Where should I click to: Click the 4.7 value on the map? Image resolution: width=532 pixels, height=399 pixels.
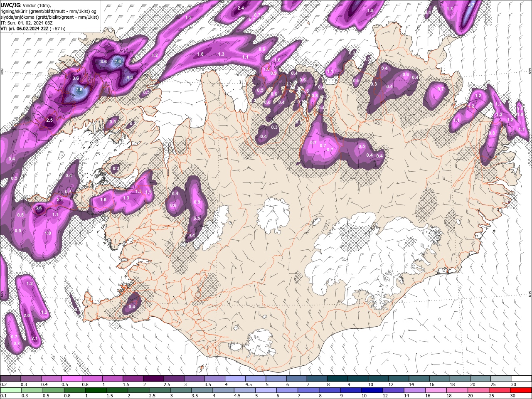coord(471,5)
